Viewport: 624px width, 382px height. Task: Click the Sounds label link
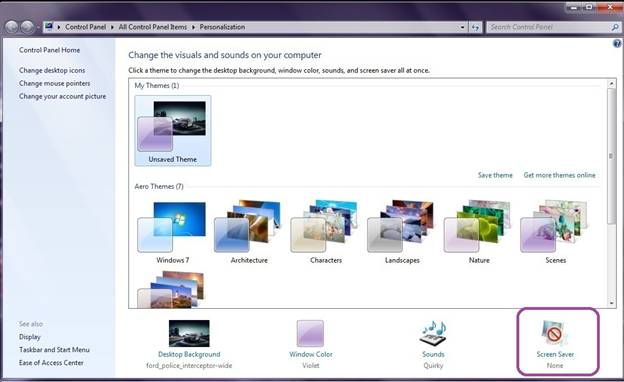click(433, 354)
